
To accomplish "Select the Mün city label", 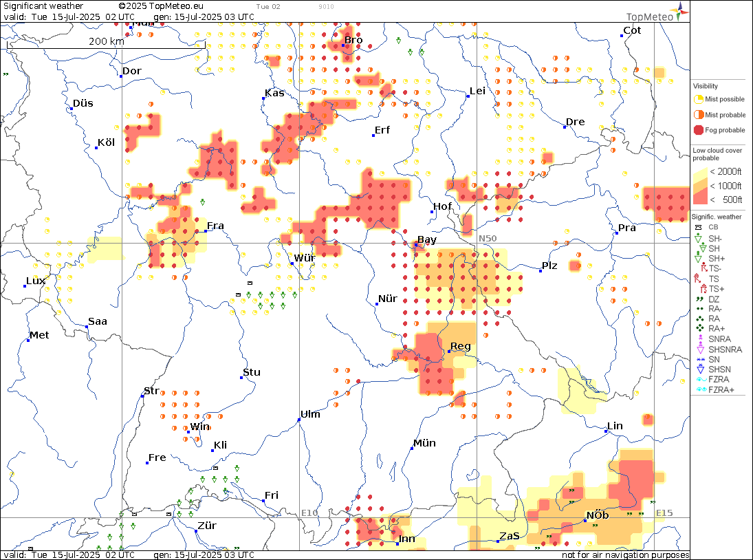I will 424,443.
